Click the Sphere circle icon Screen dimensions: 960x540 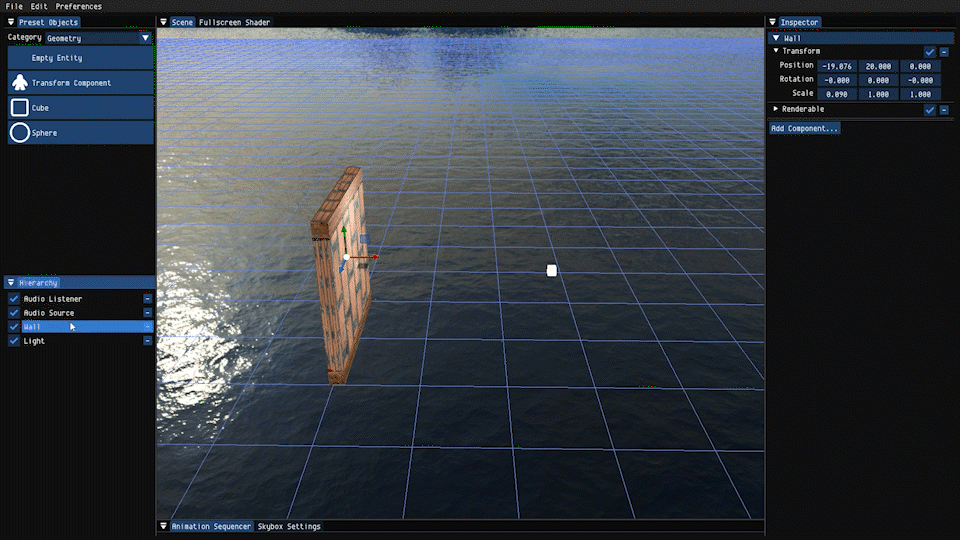pyautogui.click(x=20, y=132)
